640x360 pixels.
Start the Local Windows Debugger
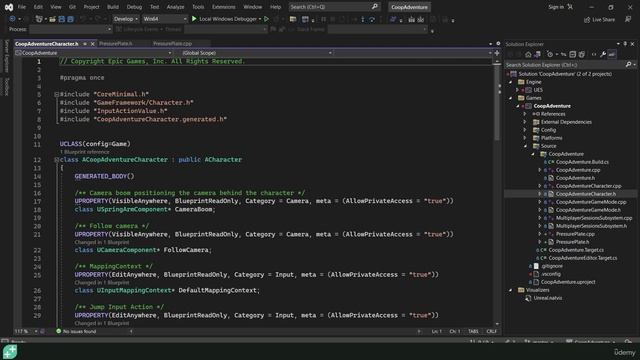click(x=225, y=19)
